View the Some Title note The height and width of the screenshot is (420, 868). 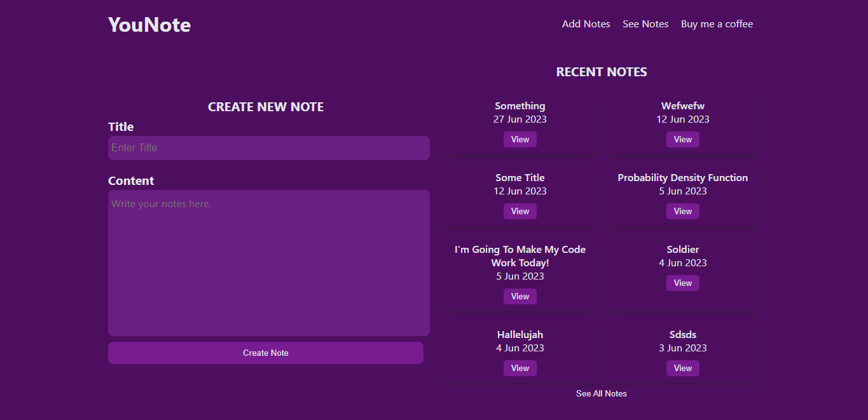520,212
